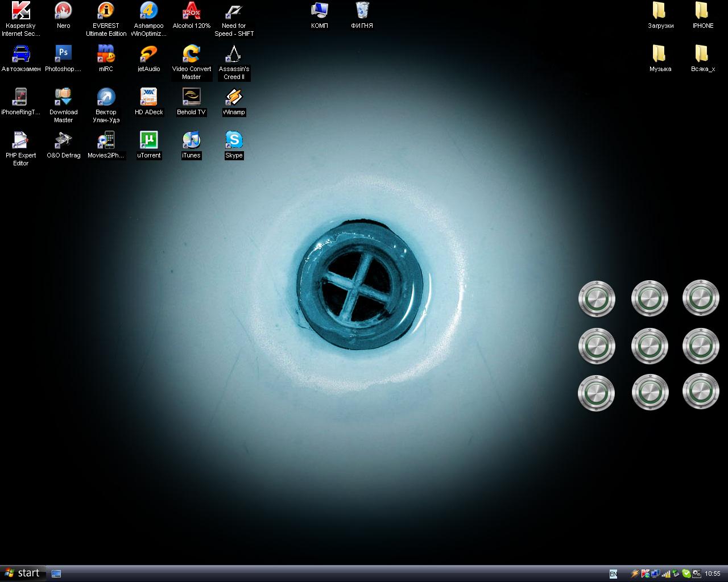This screenshot has width=728, height=582.
Task: Select the Музыка folder
Action: point(660,55)
